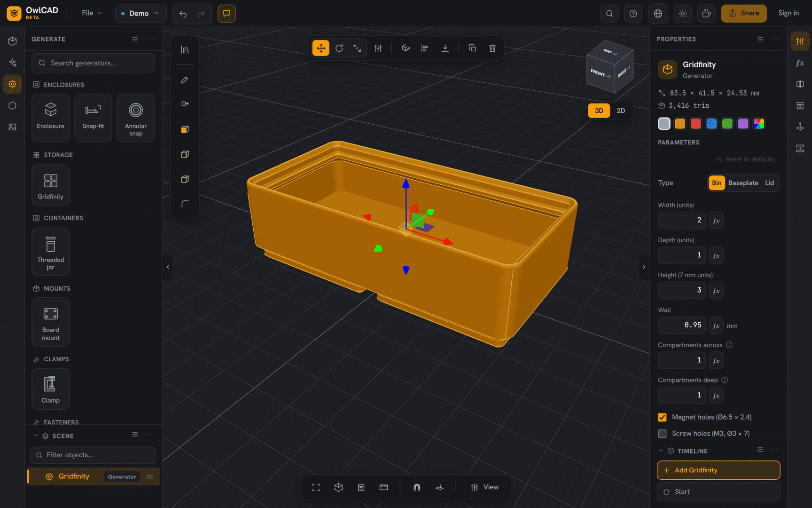
Task: Choose the blue color swatch
Action: click(x=711, y=124)
